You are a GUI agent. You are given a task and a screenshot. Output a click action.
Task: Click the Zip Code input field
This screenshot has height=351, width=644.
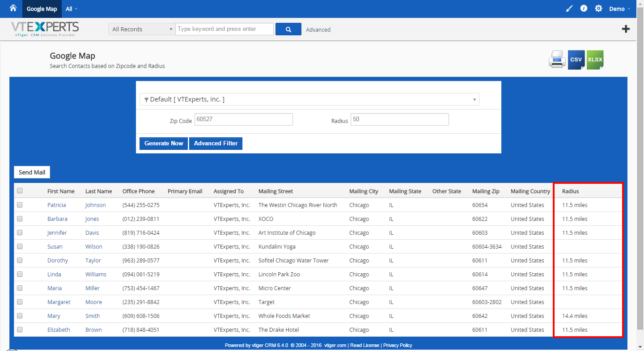click(x=243, y=119)
